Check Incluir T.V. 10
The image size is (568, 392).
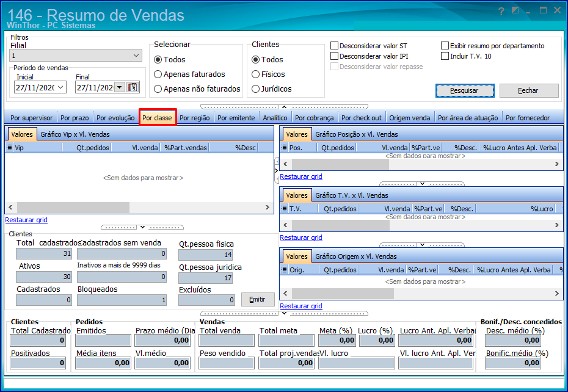[x=445, y=56]
